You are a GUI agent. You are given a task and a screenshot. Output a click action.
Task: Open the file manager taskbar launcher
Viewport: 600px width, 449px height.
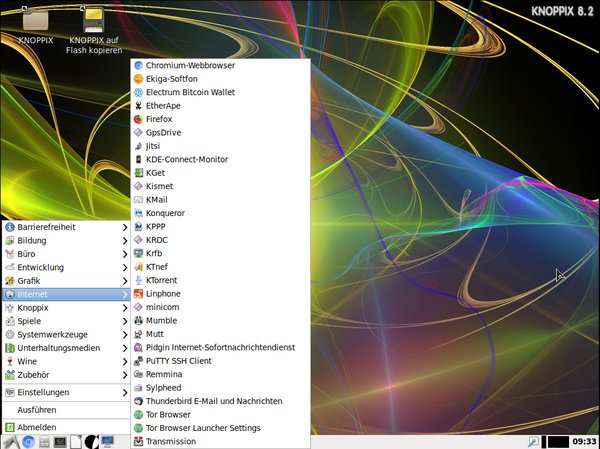pos(44,442)
